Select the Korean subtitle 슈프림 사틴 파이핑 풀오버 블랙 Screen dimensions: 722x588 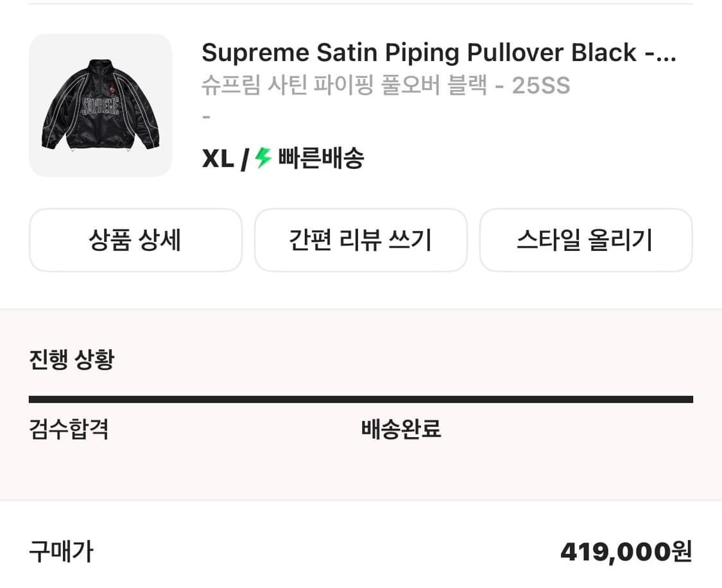[385, 85]
